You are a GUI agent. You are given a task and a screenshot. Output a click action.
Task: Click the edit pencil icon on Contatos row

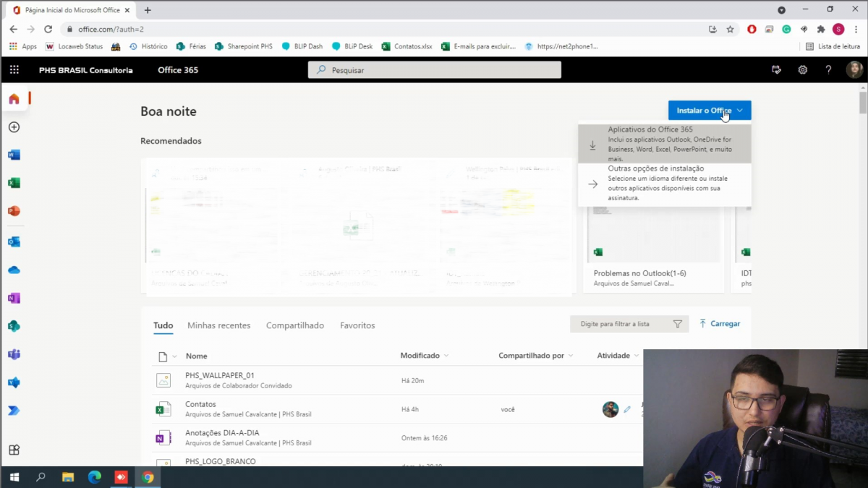pyautogui.click(x=627, y=409)
